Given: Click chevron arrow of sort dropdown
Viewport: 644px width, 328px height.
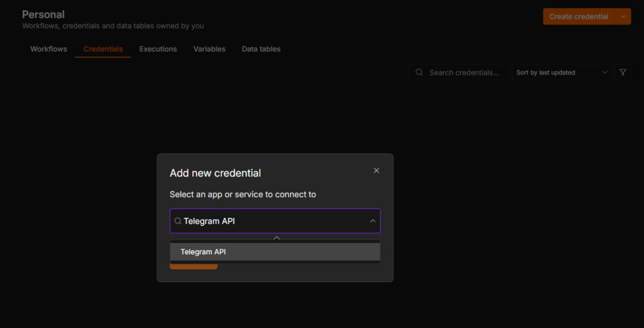Looking at the screenshot, I should click(x=604, y=72).
